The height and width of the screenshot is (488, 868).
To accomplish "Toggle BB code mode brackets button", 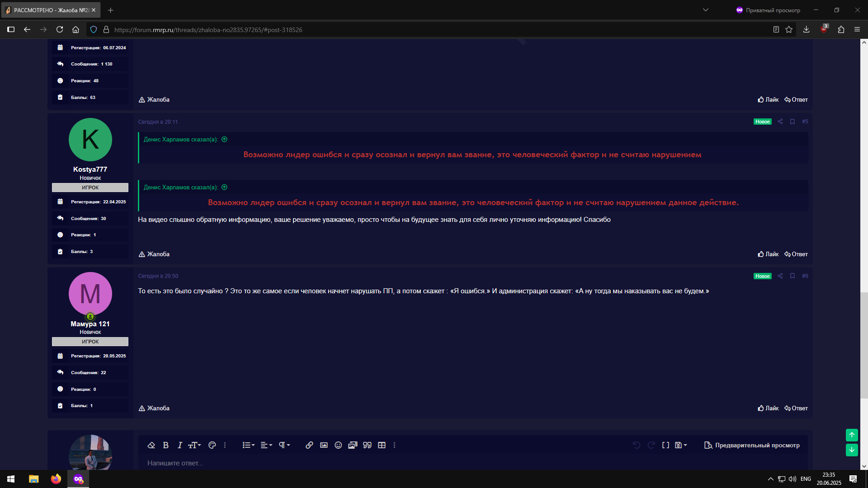I will tap(665, 445).
